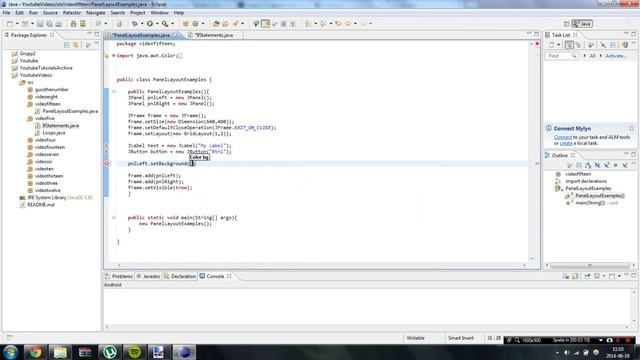Click the Debug bug icon in toolbar
The height and width of the screenshot is (360, 640).
click(135, 24)
